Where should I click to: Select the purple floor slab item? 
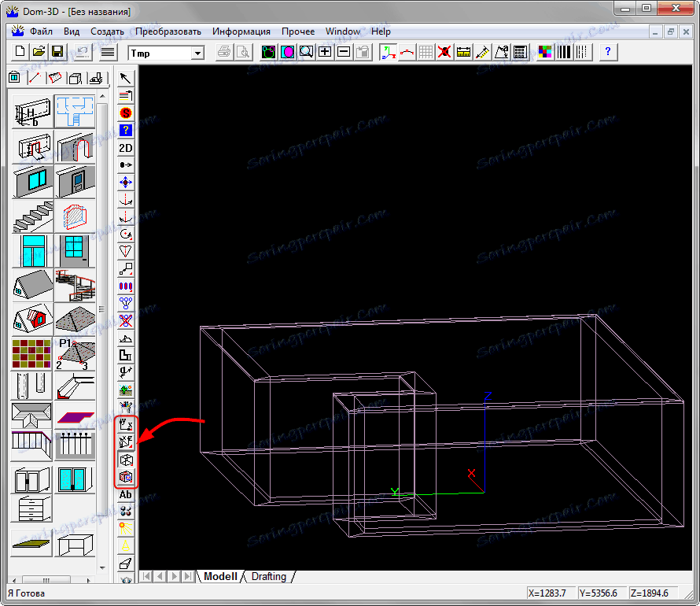(x=75, y=416)
